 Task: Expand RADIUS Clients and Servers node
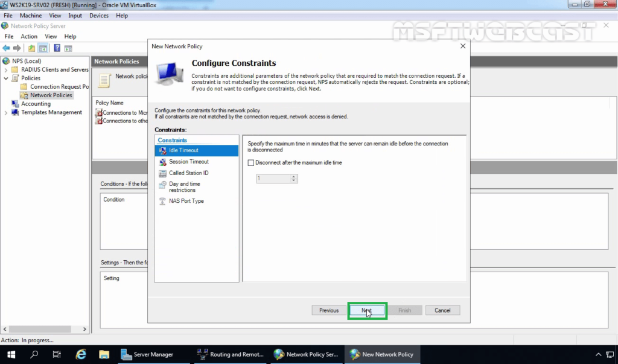pos(6,70)
